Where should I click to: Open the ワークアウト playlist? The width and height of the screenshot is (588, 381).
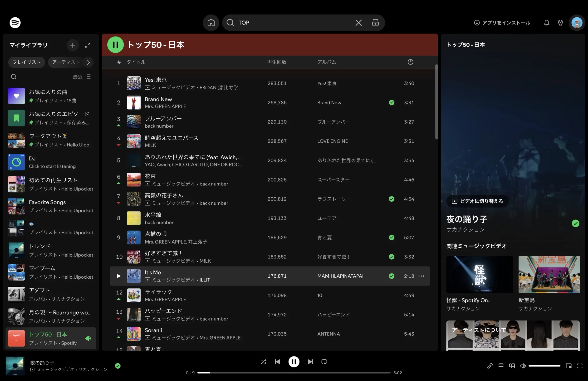[x=51, y=140]
